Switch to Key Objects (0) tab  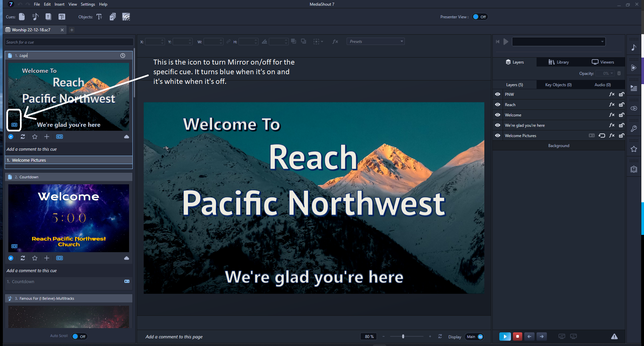coord(558,85)
